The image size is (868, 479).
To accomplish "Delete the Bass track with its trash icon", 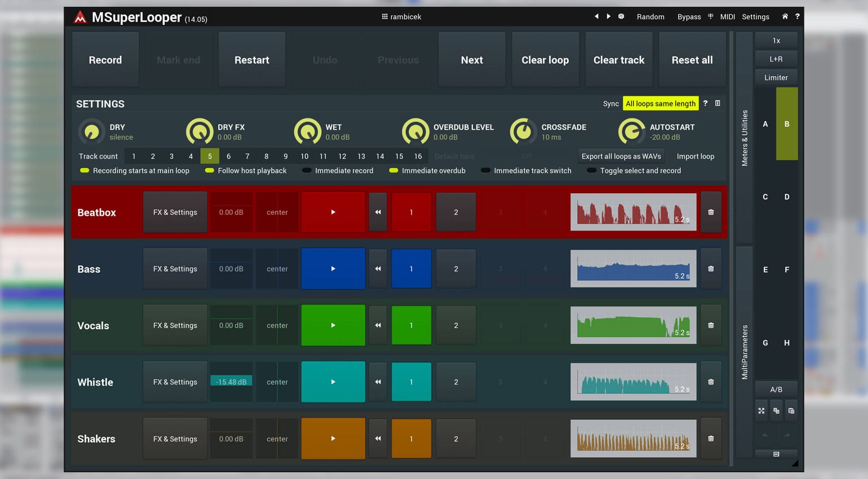I will (711, 269).
